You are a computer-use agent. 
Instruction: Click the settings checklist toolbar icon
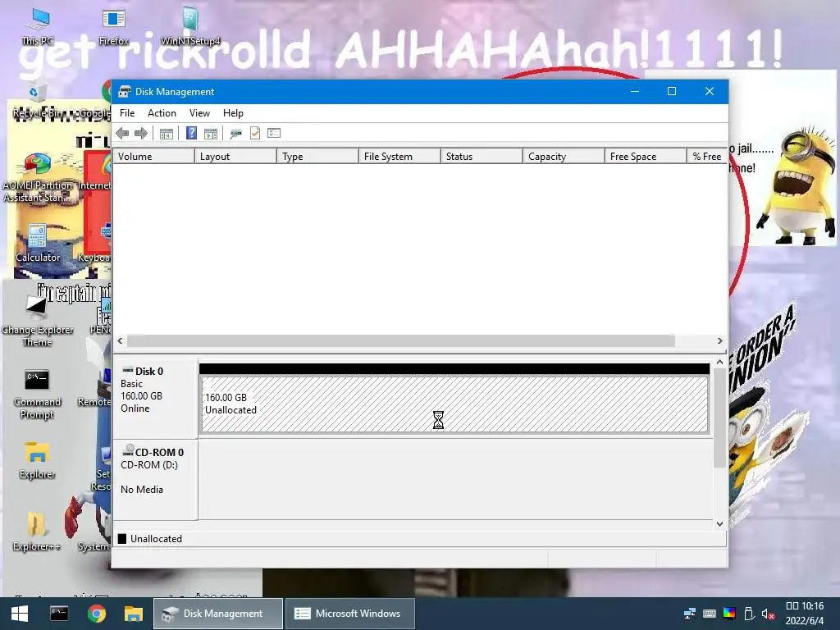coord(274,133)
